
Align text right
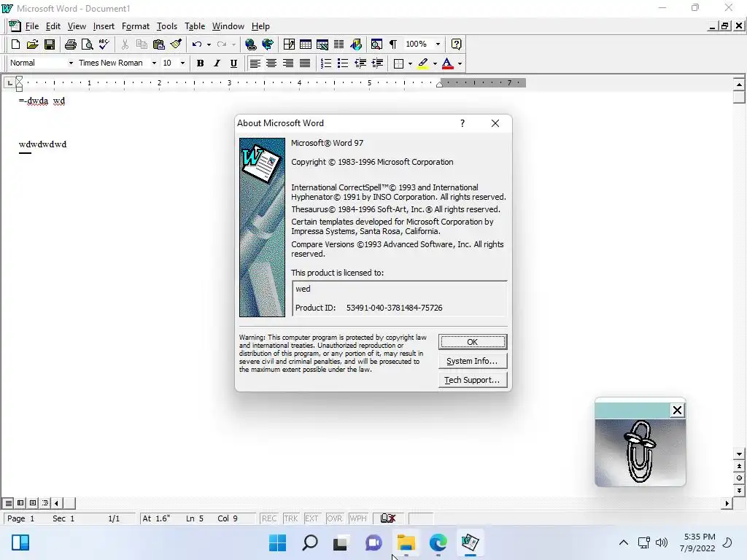click(288, 63)
